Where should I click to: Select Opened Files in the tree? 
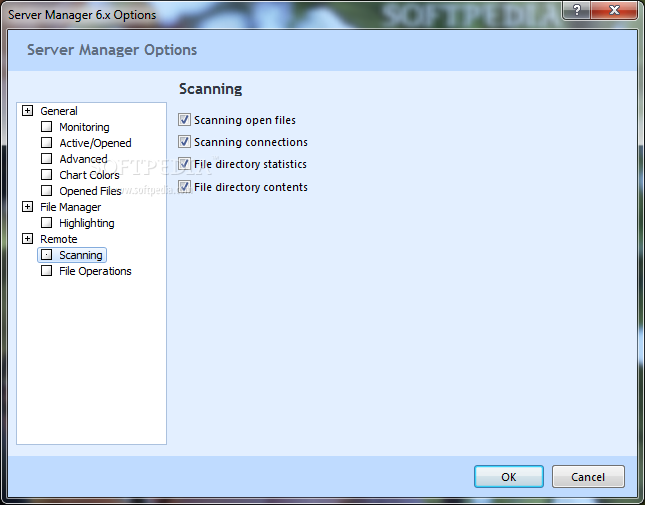pos(90,191)
